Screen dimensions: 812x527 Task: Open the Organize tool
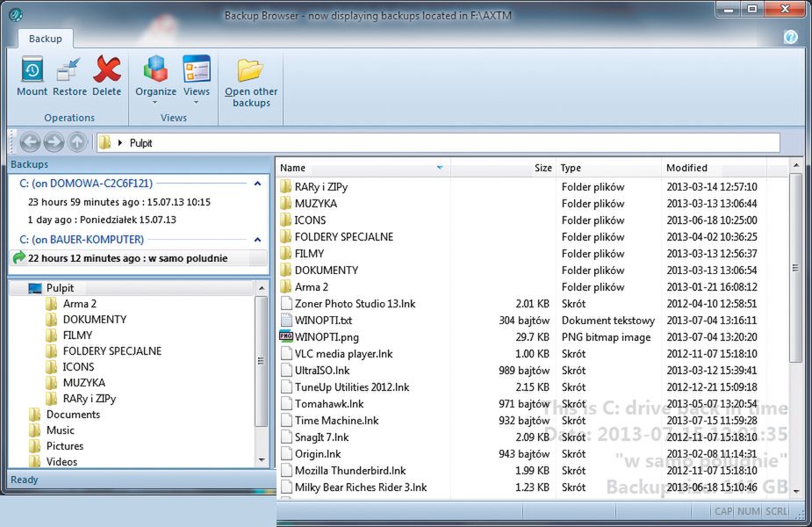click(155, 70)
